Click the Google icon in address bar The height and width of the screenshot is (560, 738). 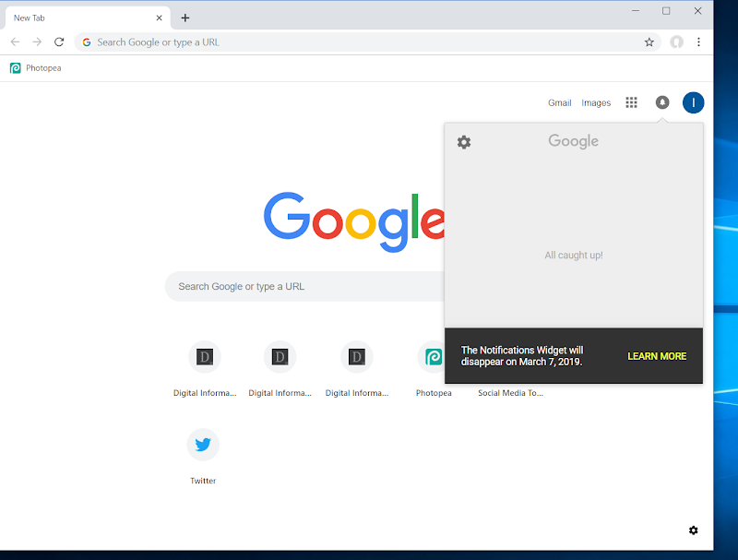pos(87,42)
